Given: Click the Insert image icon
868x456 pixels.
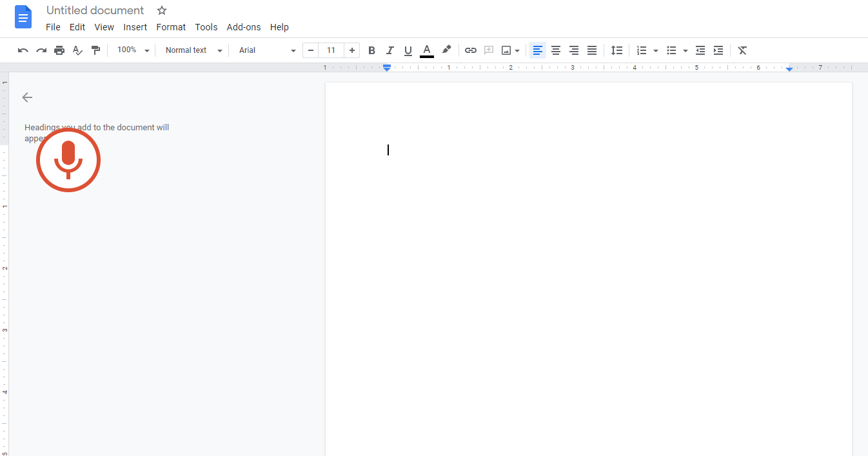Looking at the screenshot, I should click(x=507, y=50).
